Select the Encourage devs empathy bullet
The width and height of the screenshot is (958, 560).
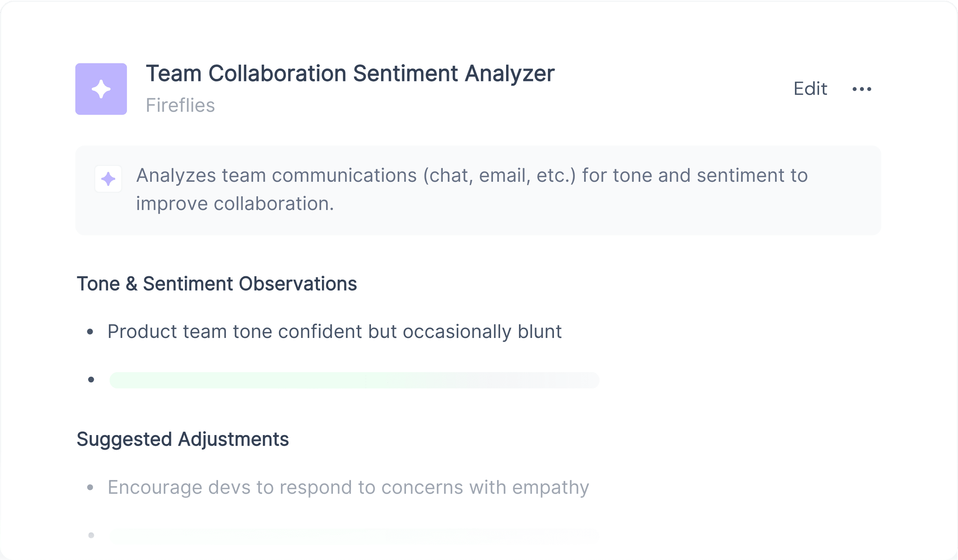point(348,487)
